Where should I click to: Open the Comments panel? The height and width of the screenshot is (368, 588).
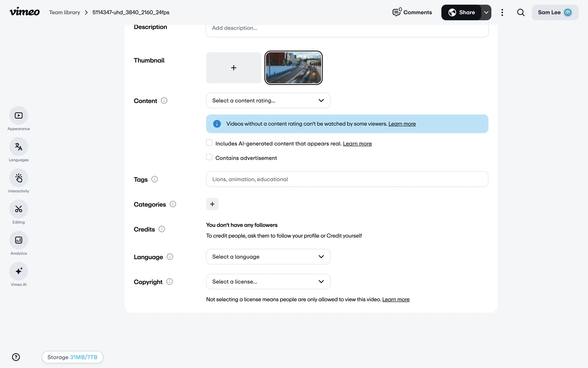click(x=412, y=13)
